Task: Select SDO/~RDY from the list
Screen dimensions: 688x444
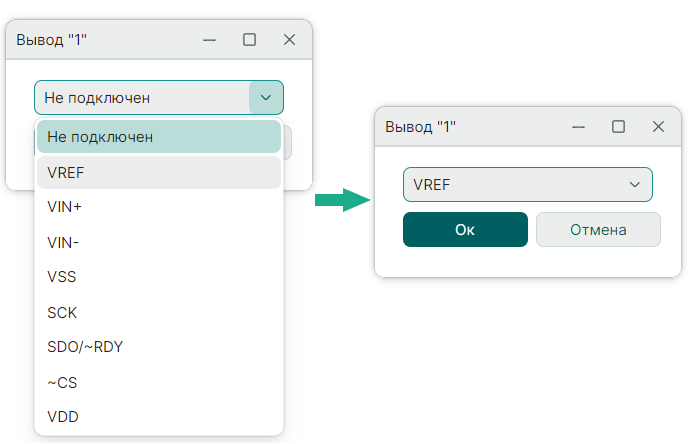Action: click(158, 347)
